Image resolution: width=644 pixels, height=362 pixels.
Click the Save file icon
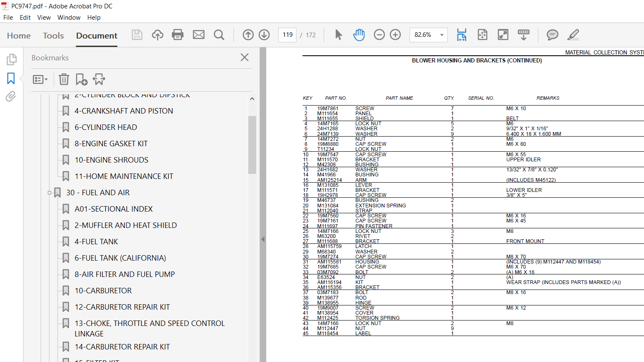tap(137, 35)
